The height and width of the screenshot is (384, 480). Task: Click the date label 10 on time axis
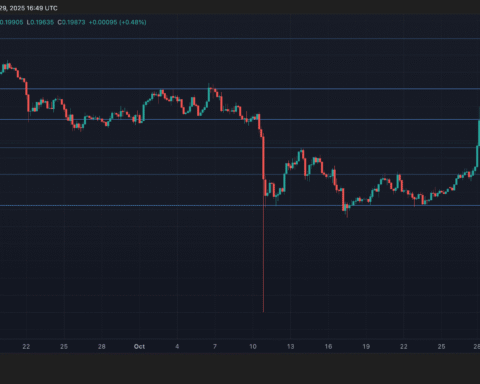point(253,347)
